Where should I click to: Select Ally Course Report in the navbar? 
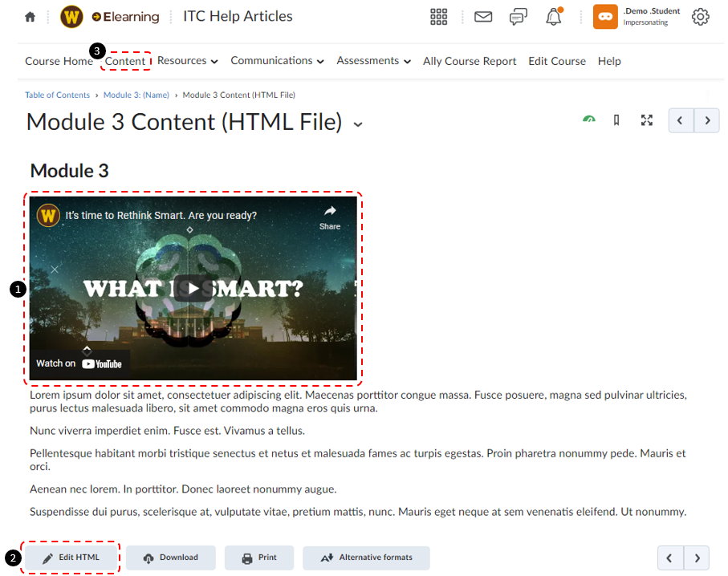[469, 60]
